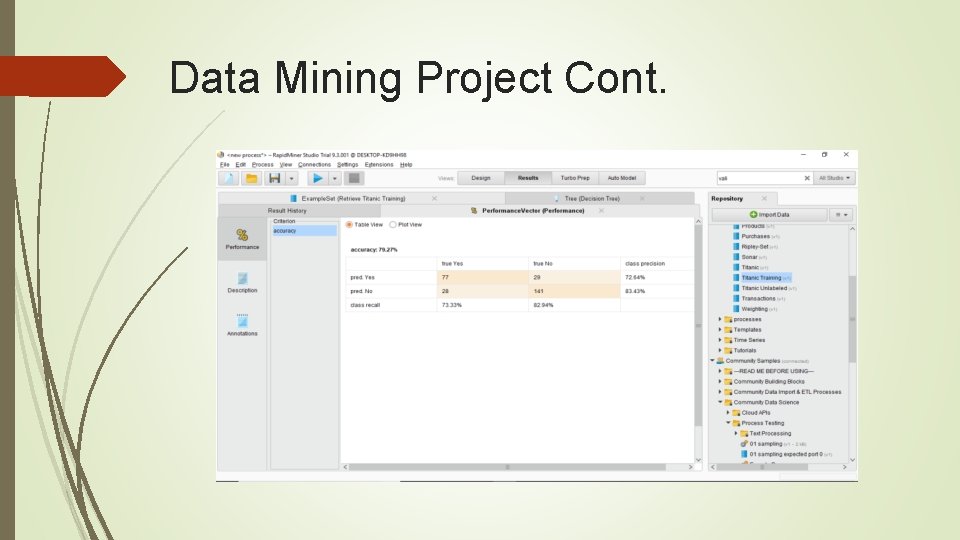960x540 pixels.
Task: Expand the Tutorials folder
Action: (720, 351)
